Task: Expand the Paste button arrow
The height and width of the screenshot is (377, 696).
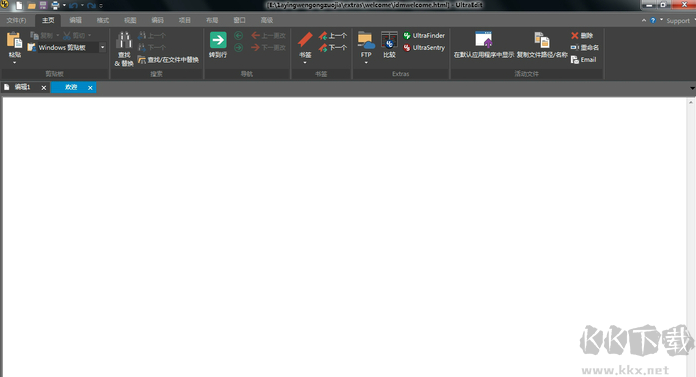Action: pyautogui.click(x=15, y=63)
